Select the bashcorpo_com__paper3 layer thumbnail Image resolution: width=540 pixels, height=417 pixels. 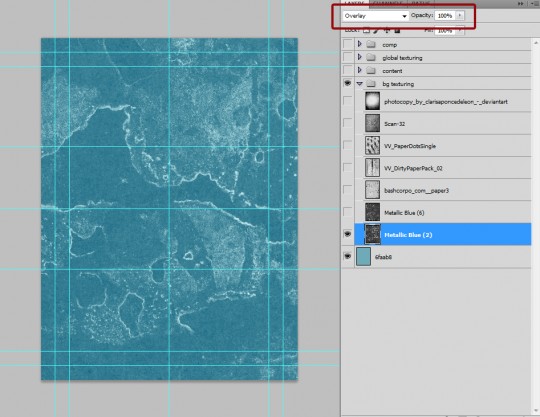(x=372, y=190)
